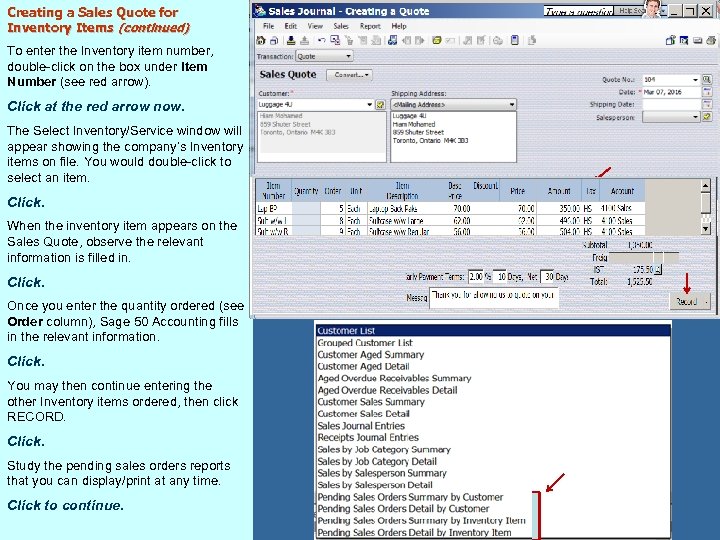Open the Report menu
Screen dimensions: 720x540
pos(370,26)
